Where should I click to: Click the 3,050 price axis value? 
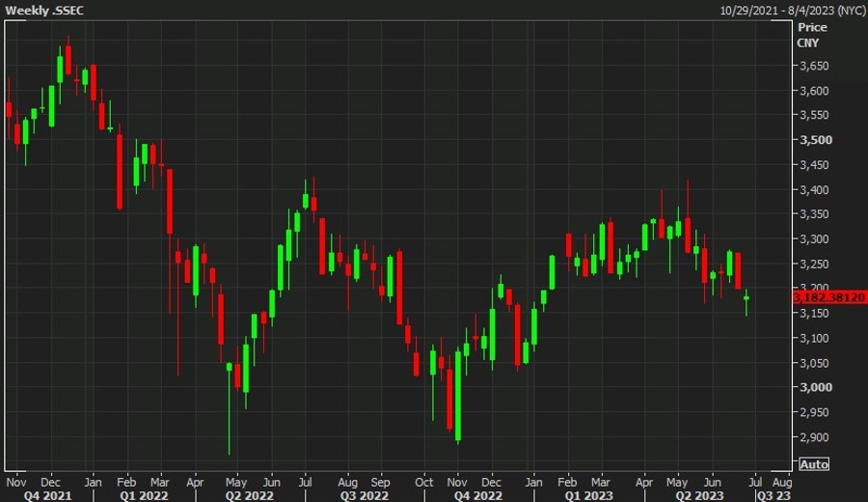814,364
